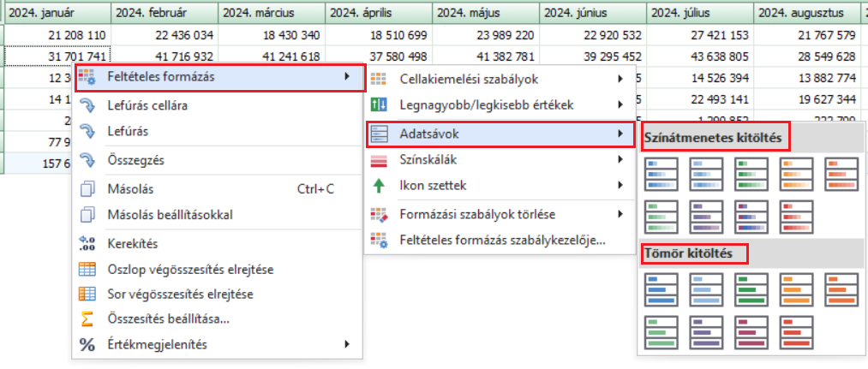Click the Összegzés arrow icon

87,160
